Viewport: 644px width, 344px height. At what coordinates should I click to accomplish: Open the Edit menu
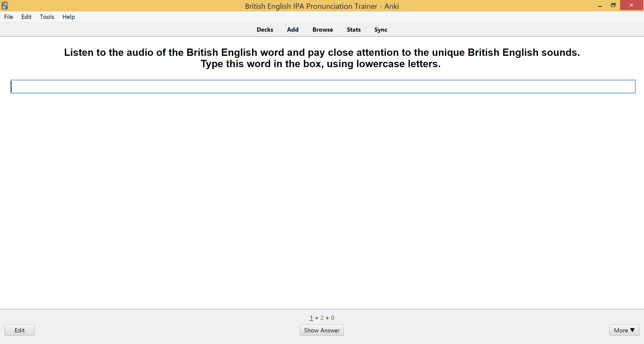pos(26,17)
